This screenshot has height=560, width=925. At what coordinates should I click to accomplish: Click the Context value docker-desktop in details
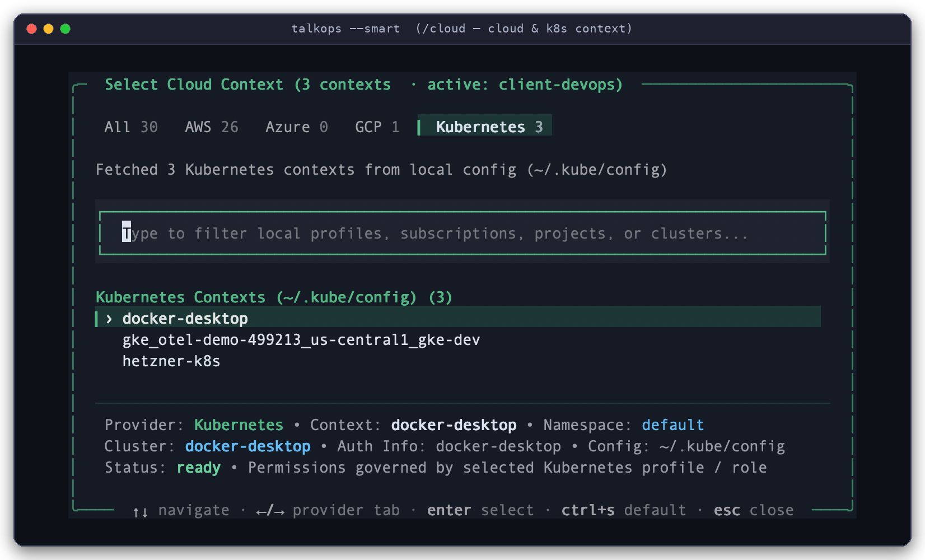[454, 425]
